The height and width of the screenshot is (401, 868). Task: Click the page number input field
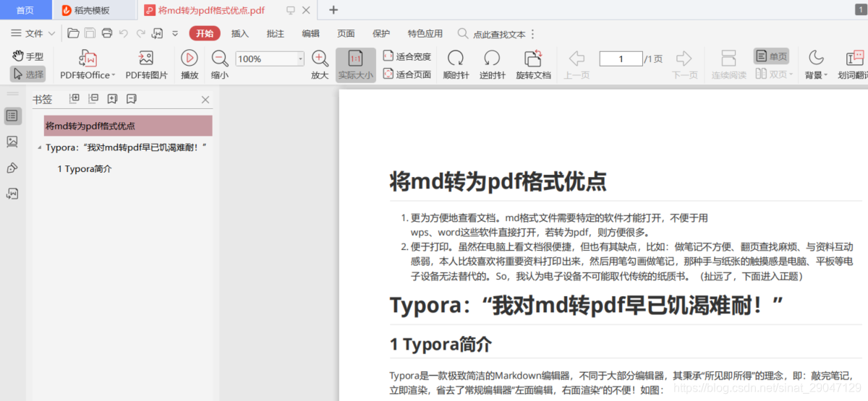621,59
